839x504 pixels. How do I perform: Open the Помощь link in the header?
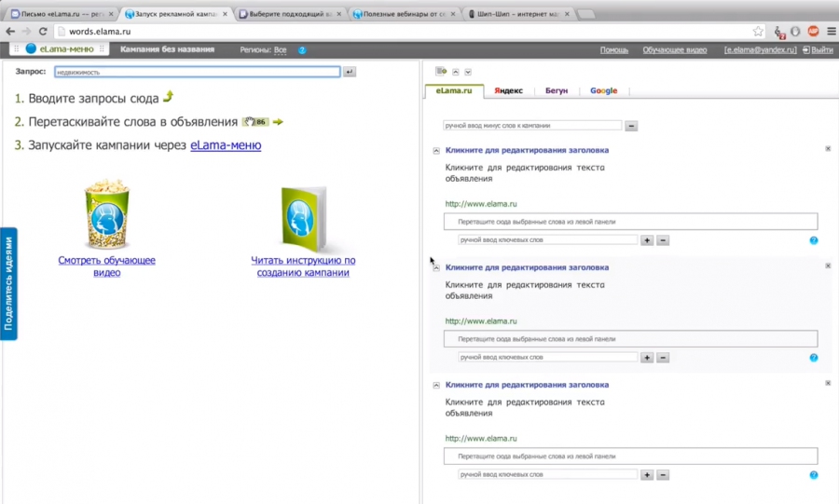click(613, 49)
